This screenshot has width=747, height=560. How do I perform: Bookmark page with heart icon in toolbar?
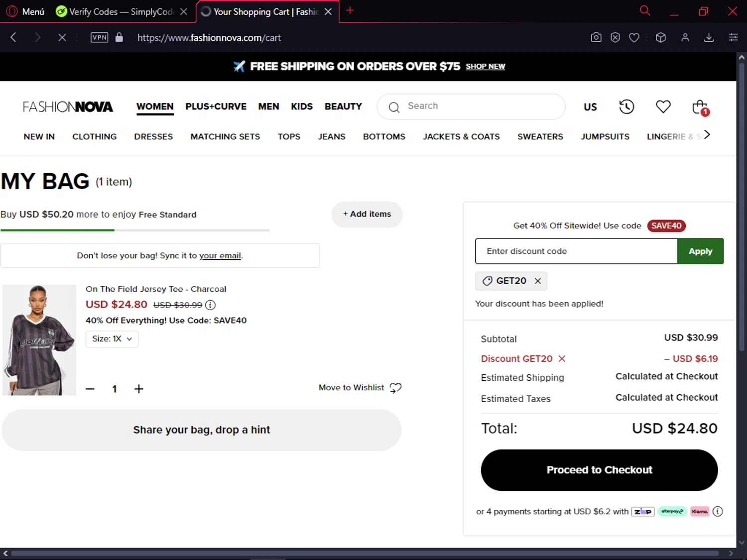[x=634, y=37]
